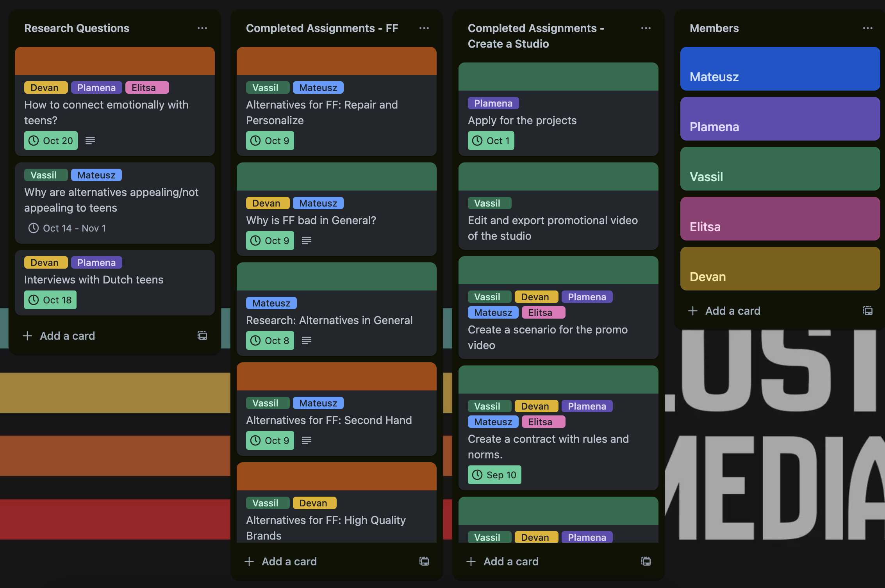Open Completed Assignments - Create a Studio list menu
Screen dimensions: 885x588
[x=646, y=28]
